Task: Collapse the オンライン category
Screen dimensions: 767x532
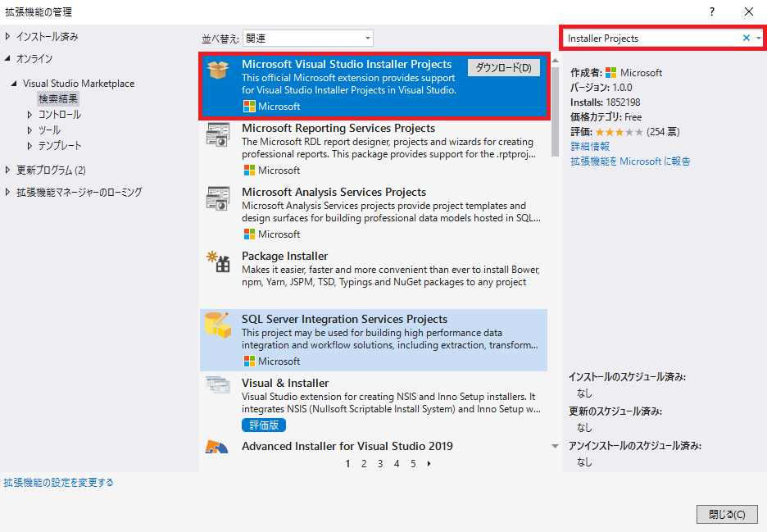Action: tap(7, 58)
